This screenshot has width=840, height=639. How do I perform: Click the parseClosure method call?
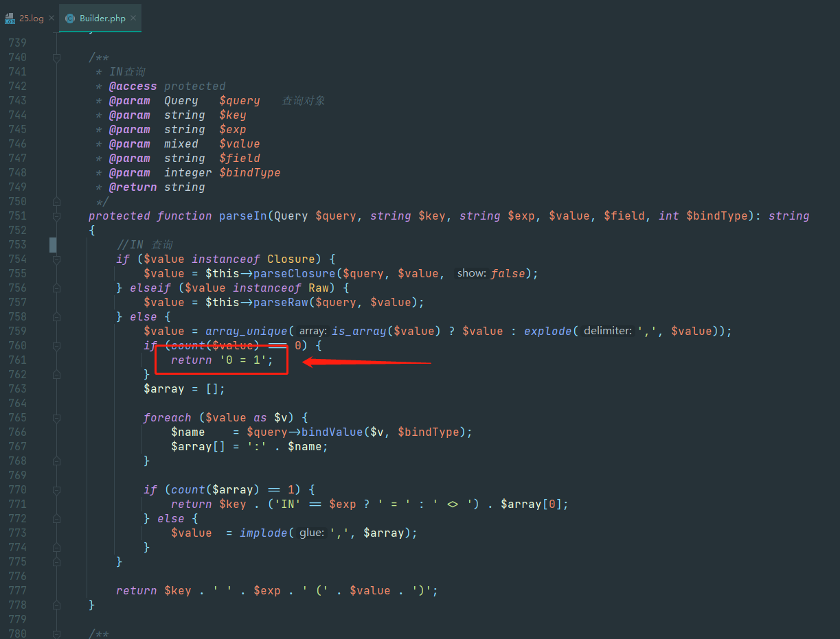coord(294,274)
